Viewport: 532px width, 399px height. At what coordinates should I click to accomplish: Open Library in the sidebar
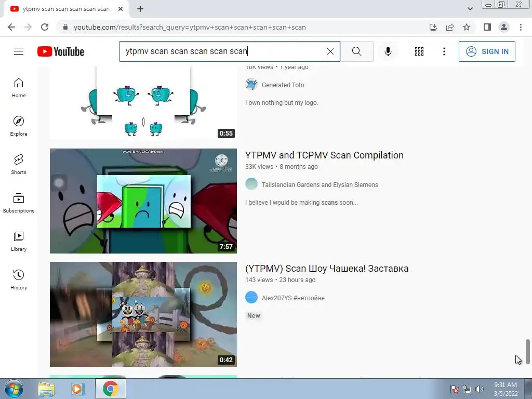(x=19, y=241)
